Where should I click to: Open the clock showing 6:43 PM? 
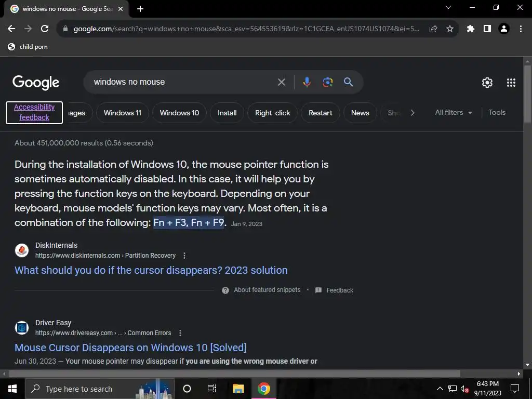[487, 389]
